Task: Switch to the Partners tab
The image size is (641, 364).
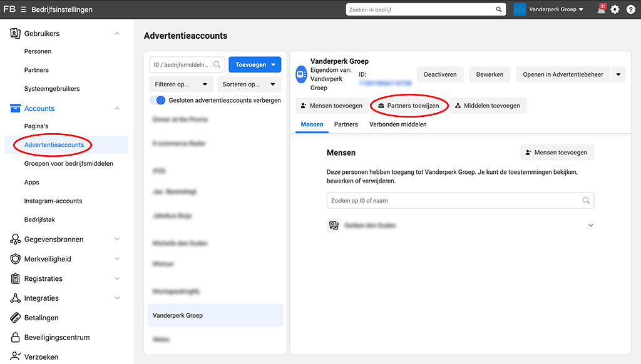Action: pyautogui.click(x=346, y=124)
